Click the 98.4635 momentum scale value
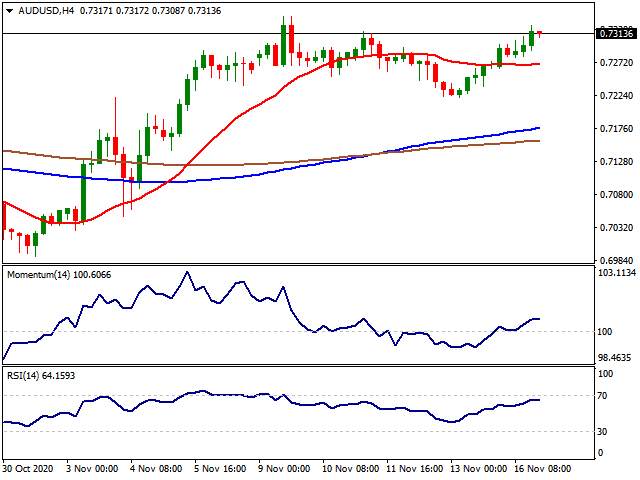Viewport: 640px width, 480px height. [x=614, y=358]
